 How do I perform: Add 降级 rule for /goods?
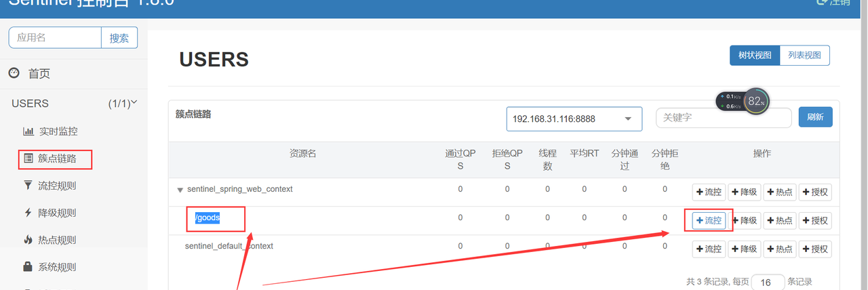pyautogui.click(x=745, y=220)
